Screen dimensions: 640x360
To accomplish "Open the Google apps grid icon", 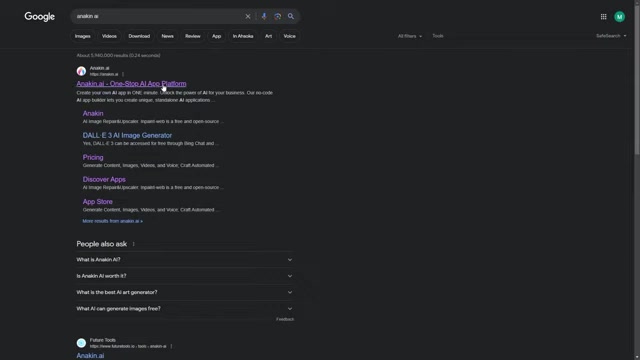I will pos(603,17).
